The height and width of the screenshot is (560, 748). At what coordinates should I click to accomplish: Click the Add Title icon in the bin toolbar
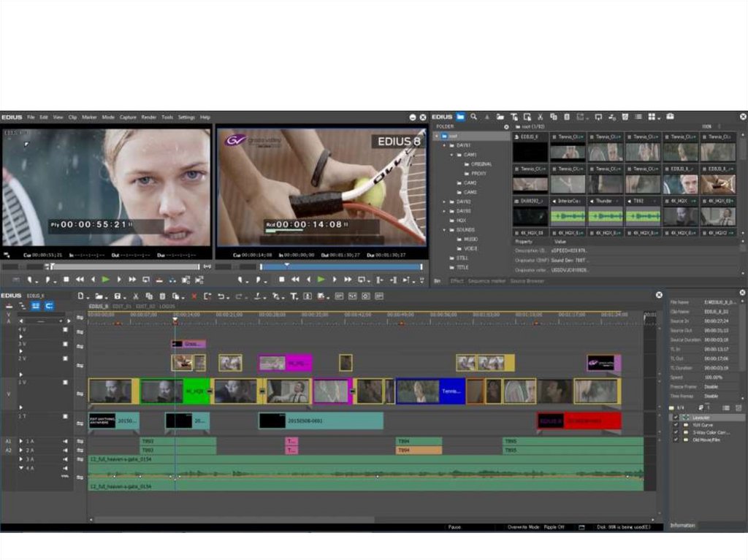pos(514,116)
